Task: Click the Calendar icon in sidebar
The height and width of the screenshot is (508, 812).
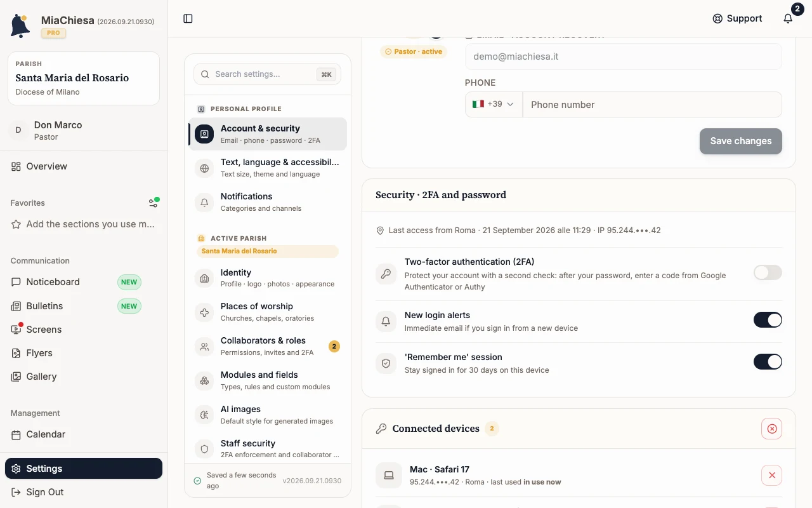Action: click(16, 434)
